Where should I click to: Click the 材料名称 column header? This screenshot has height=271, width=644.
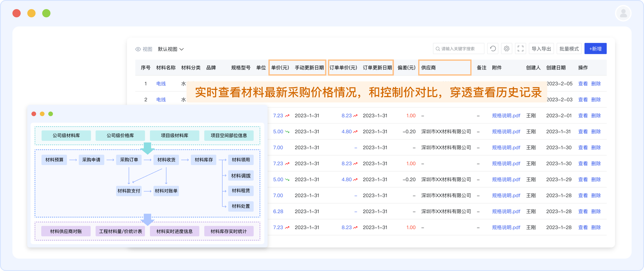click(x=166, y=68)
